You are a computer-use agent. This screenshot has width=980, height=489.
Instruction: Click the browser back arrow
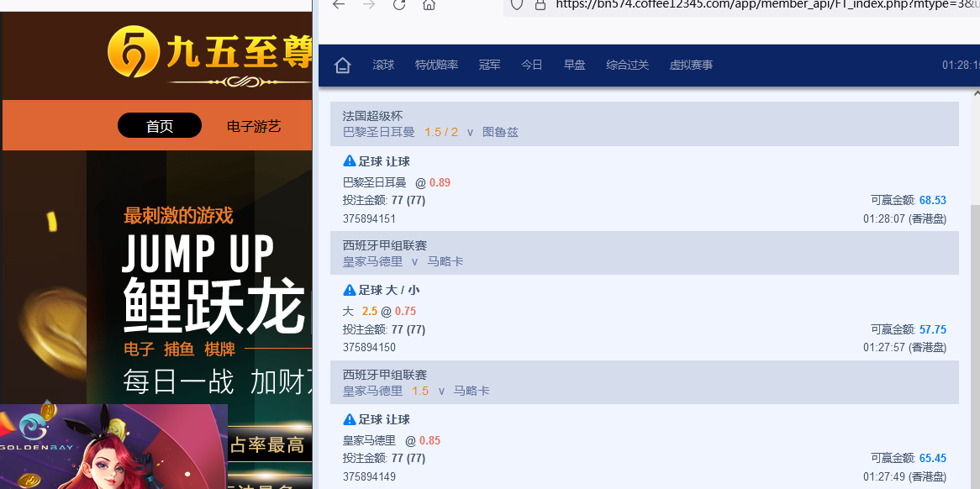pyautogui.click(x=338, y=4)
